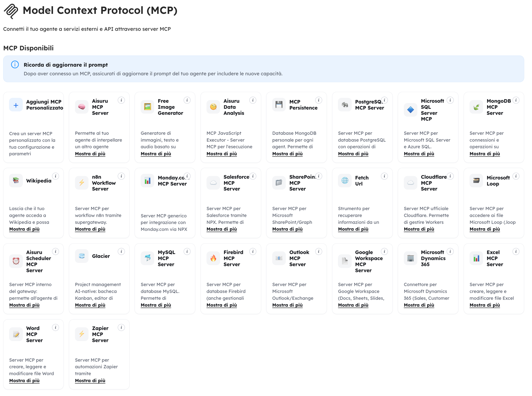Click the fire icon of Firebird MCP Server
This screenshot has width=532, height=396.
[213, 258]
